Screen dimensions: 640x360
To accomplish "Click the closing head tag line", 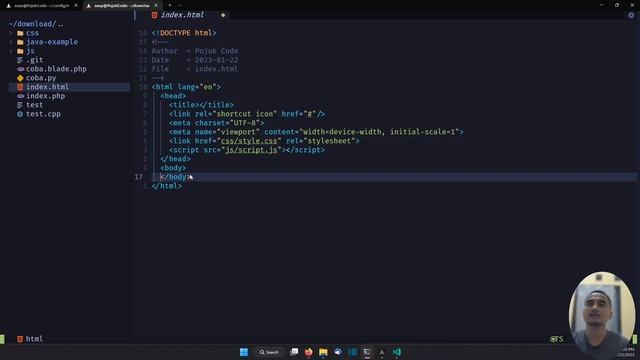I will tap(176, 159).
